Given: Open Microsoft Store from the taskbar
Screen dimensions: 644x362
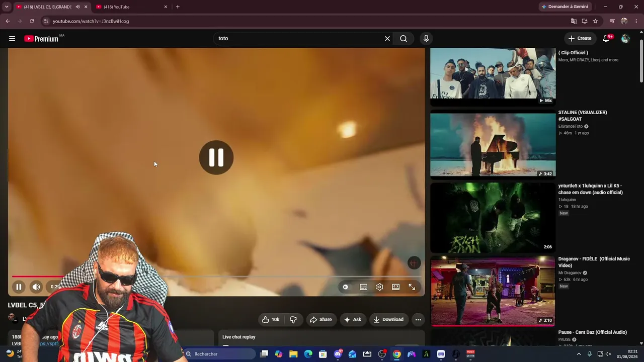Looking at the screenshot, I should [x=323, y=354].
